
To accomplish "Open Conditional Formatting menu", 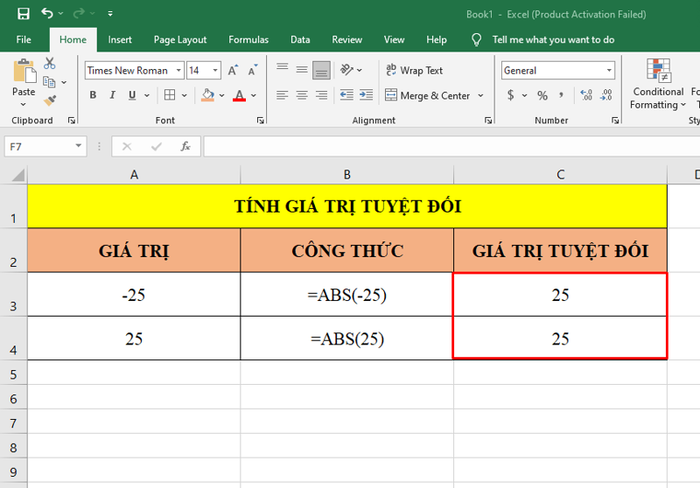I will tap(658, 84).
